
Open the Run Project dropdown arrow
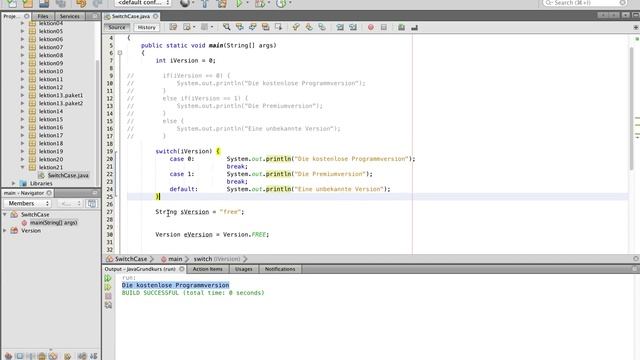[x=247, y=3]
